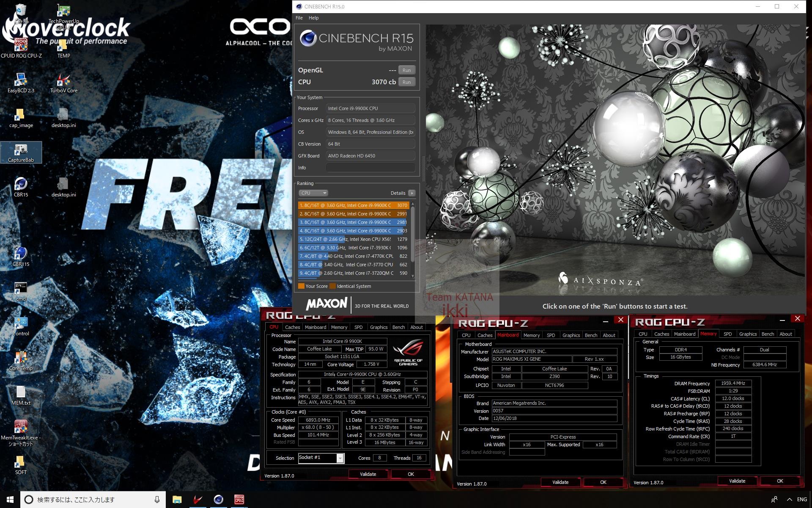The width and height of the screenshot is (812, 508).
Task: Click Validate in the right CPU-Z window
Action: tap(737, 481)
